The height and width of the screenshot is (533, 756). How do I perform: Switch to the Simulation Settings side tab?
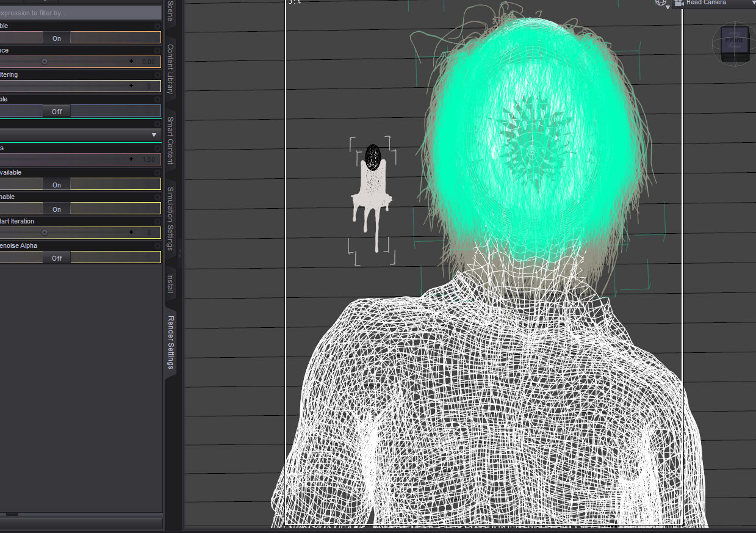[x=170, y=219]
